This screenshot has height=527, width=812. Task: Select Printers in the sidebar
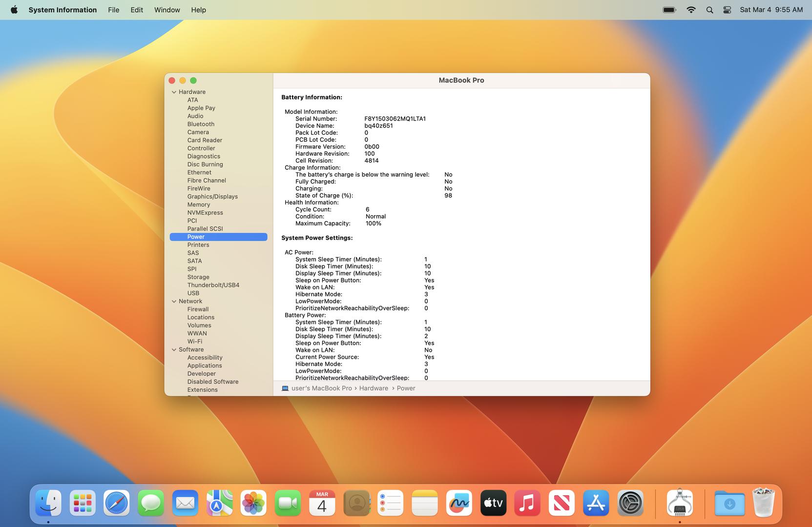click(x=198, y=245)
